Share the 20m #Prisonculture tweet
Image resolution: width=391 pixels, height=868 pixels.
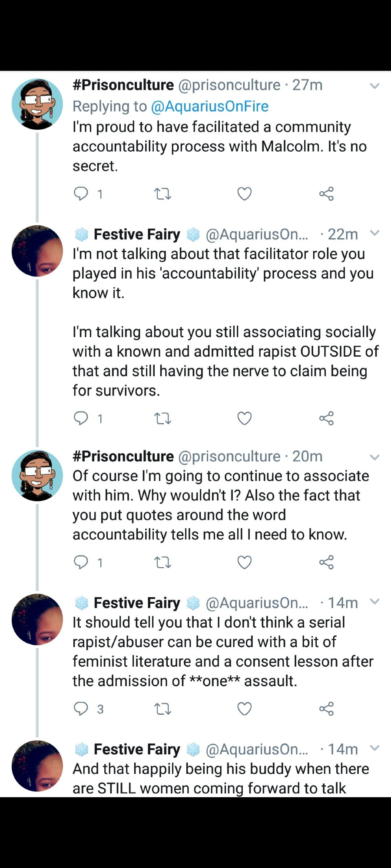click(326, 562)
